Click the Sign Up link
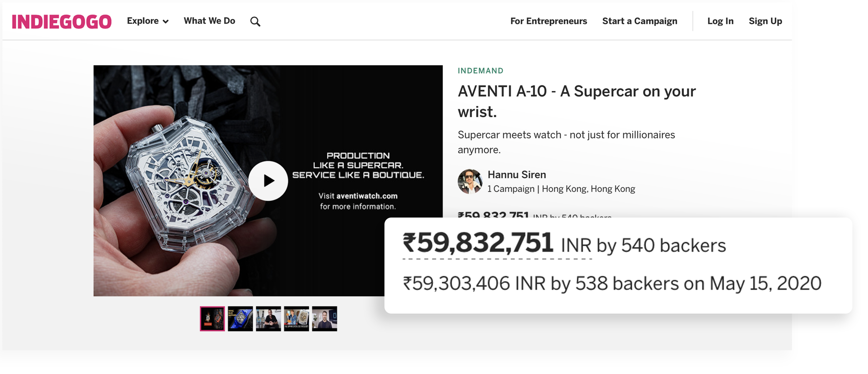 [x=765, y=21]
